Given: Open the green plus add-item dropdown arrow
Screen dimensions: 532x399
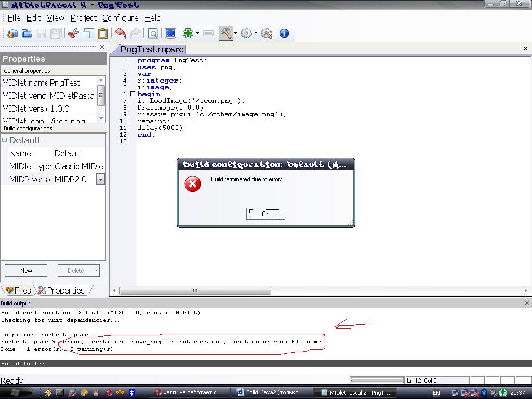Looking at the screenshot, I should pos(198,34).
